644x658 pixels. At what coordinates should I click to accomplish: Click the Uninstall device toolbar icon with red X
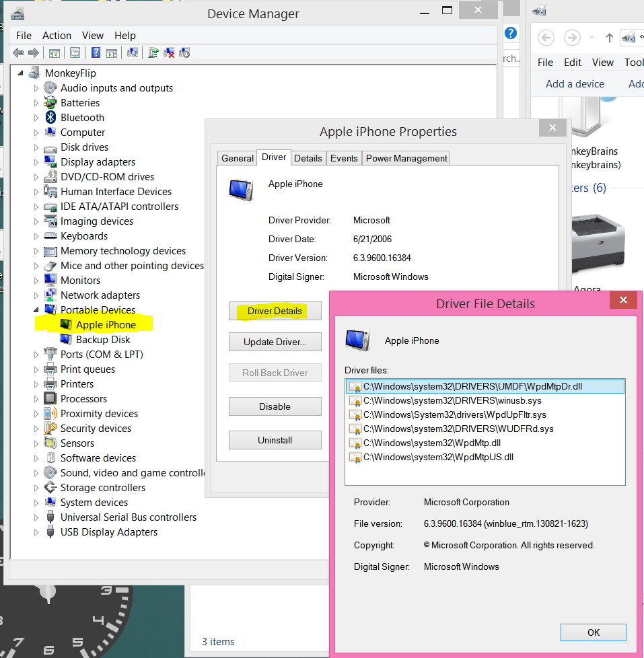(169, 52)
